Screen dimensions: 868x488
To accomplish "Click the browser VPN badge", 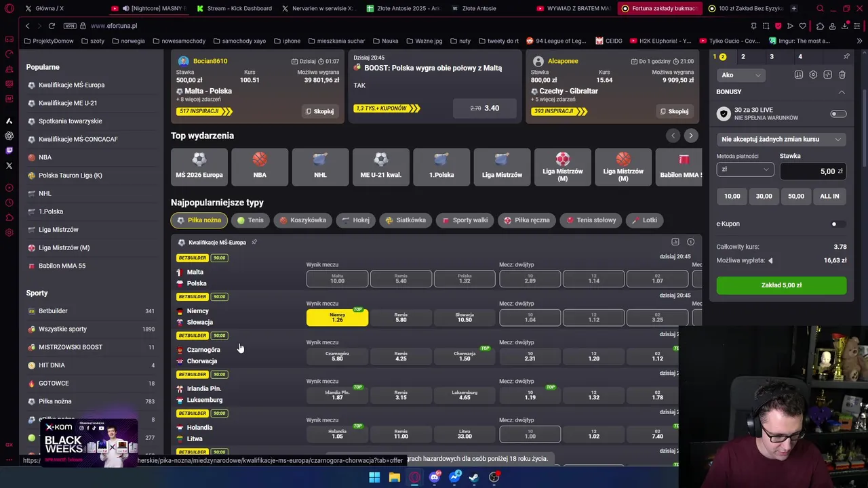I will 70,26.
